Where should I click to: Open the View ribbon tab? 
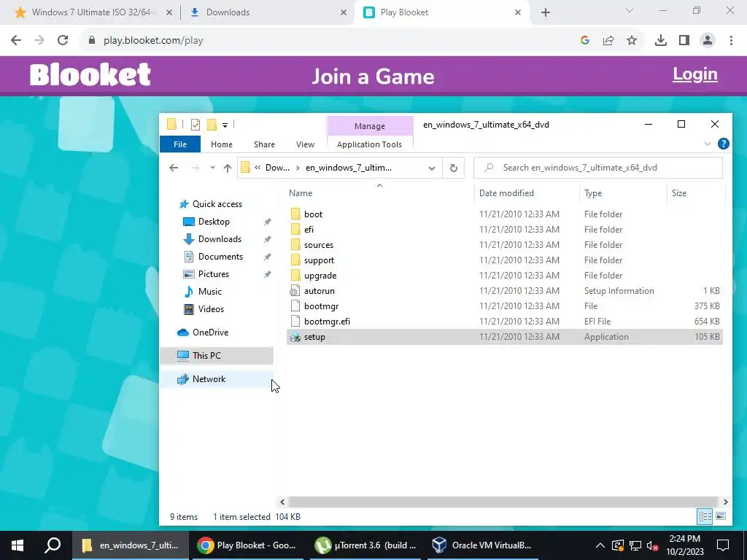[x=305, y=144]
